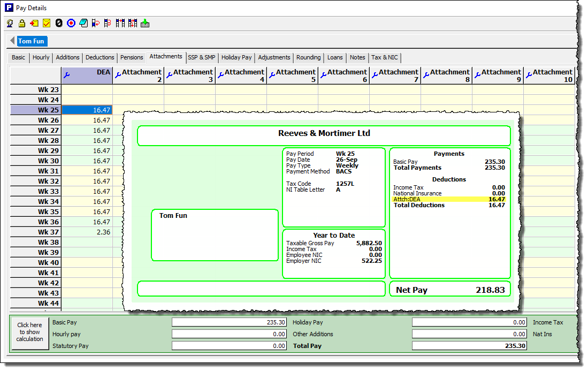
Task: Click the Wk 44 row header
Action: 36,303
